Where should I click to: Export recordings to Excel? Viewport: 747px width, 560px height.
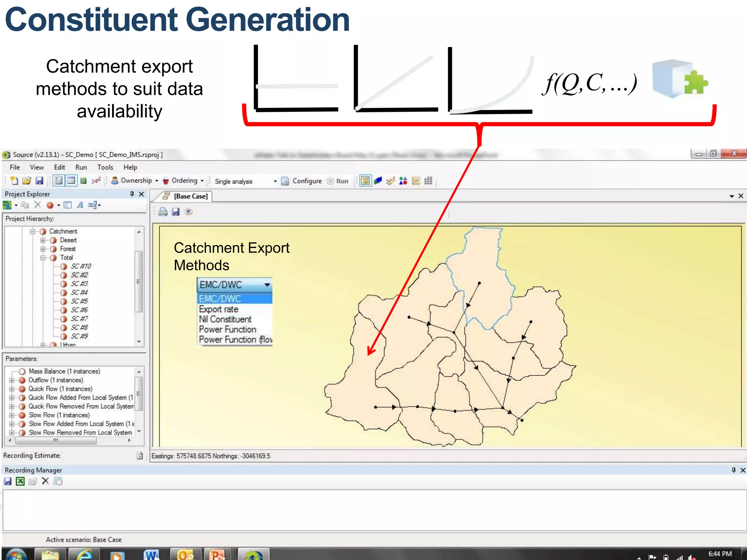[20, 481]
